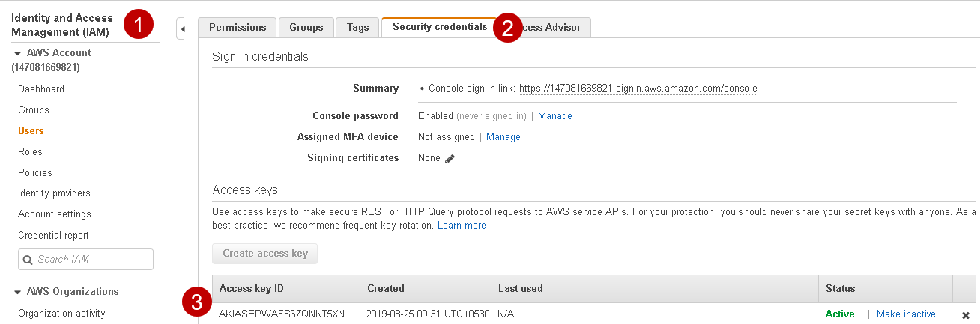Manage the assigned MFA device
This screenshot has width=980, height=324.
coord(503,137)
